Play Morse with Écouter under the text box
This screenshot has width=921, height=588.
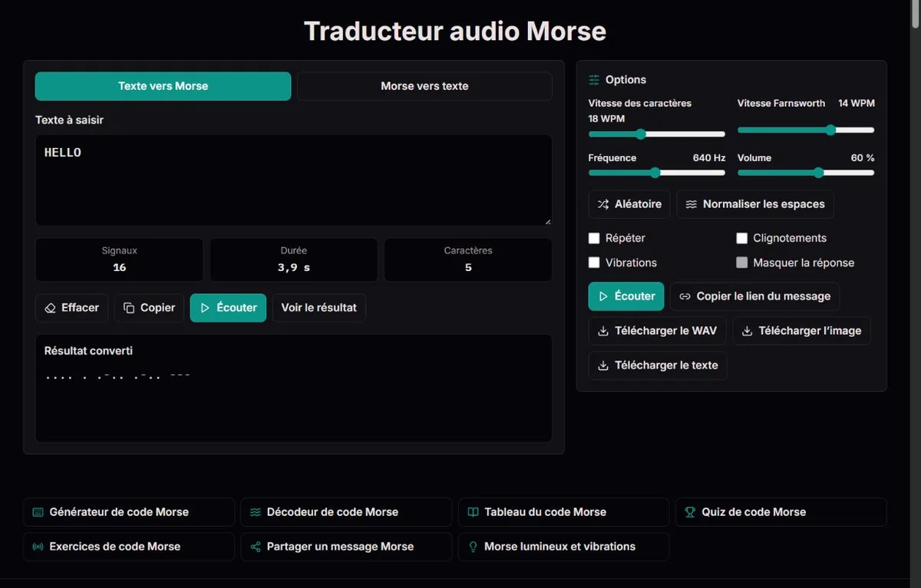(x=228, y=308)
